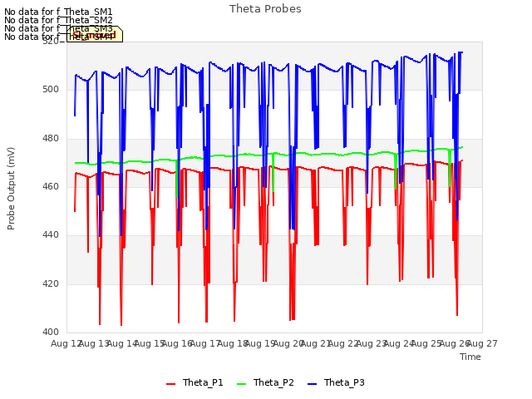Click the Theta Probes chart title

(265, 9)
